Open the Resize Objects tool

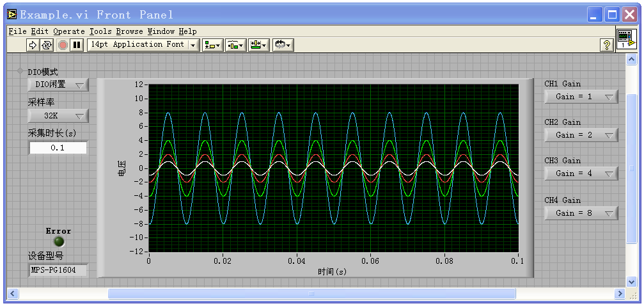(x=258, y=45)
